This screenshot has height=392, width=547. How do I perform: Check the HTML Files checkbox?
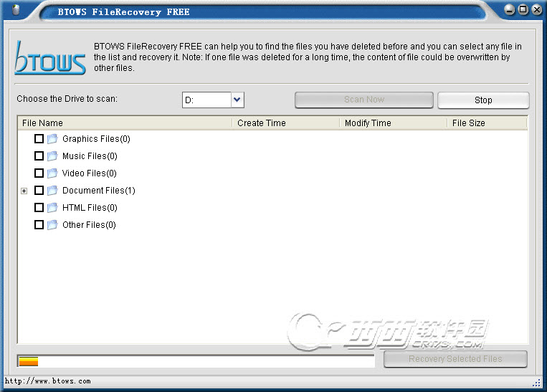coord(39,208)
